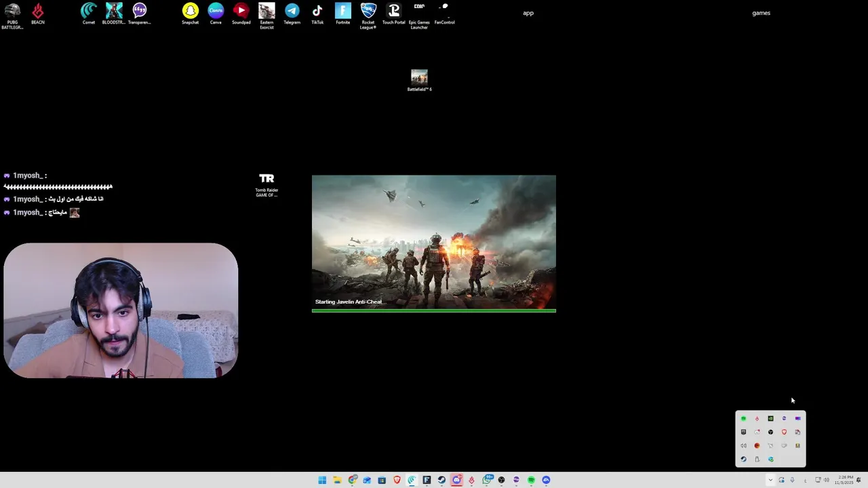This screenshot has height=488, width=868.
Task: Open Spotify from the taskbar
Action: point(531,480)
